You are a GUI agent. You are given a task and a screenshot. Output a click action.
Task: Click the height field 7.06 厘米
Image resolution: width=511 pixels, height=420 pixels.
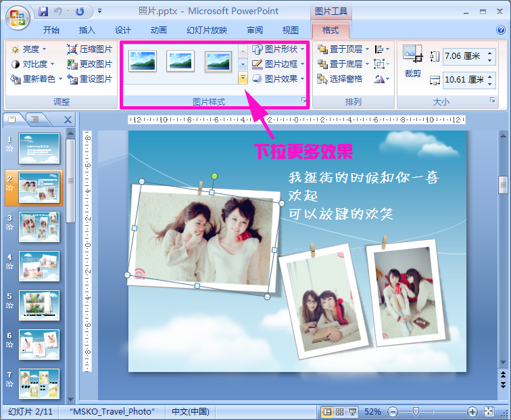[x=465, y=56]
